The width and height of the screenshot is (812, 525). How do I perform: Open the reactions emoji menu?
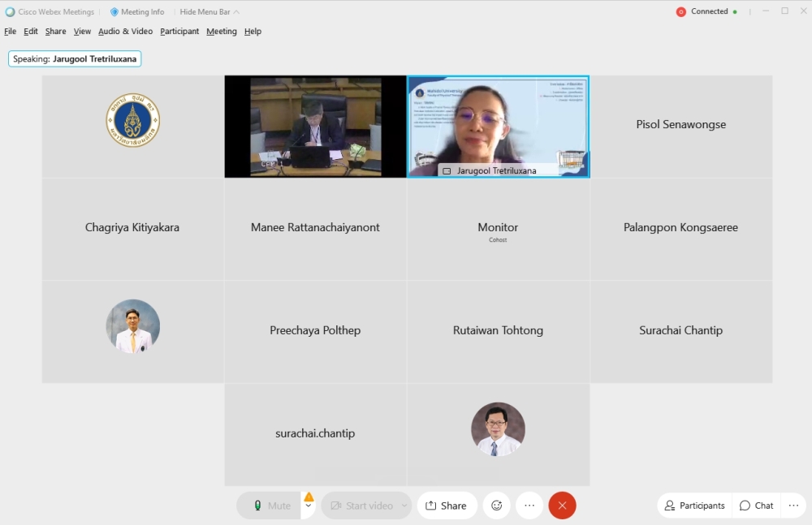(496, 506)
